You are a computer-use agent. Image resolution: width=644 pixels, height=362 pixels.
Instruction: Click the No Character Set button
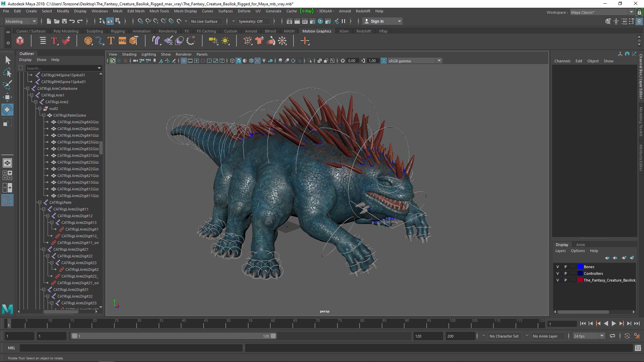(504, 336)
